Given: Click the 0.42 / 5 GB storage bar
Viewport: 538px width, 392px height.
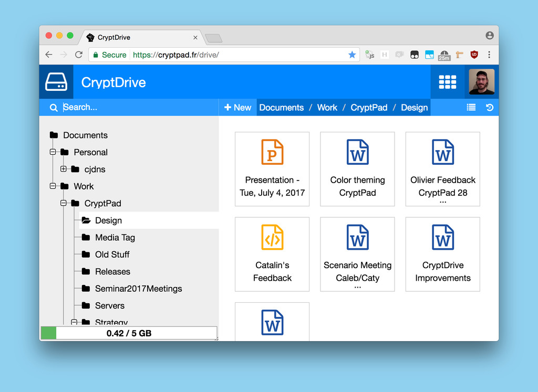Looking at the screenshot, I should click(x=129, y=332).
